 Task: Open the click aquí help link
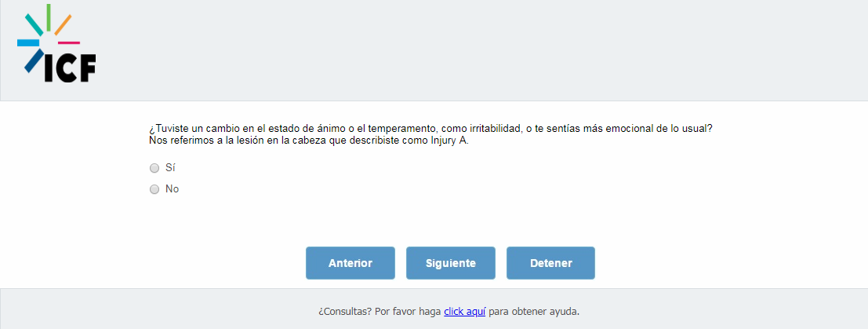464,311
